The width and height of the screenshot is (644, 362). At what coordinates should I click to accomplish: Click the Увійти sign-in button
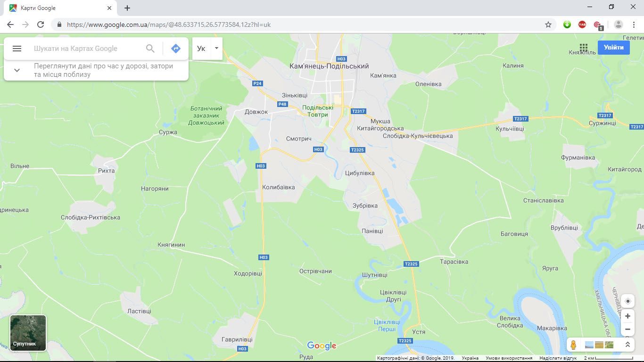coord(614,47)
